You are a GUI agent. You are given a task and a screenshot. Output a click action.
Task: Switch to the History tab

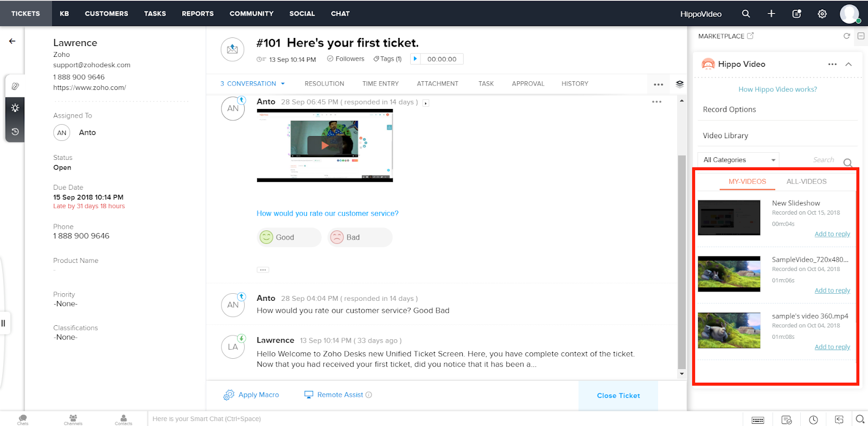pyautogui.click(x=575, y=83)
